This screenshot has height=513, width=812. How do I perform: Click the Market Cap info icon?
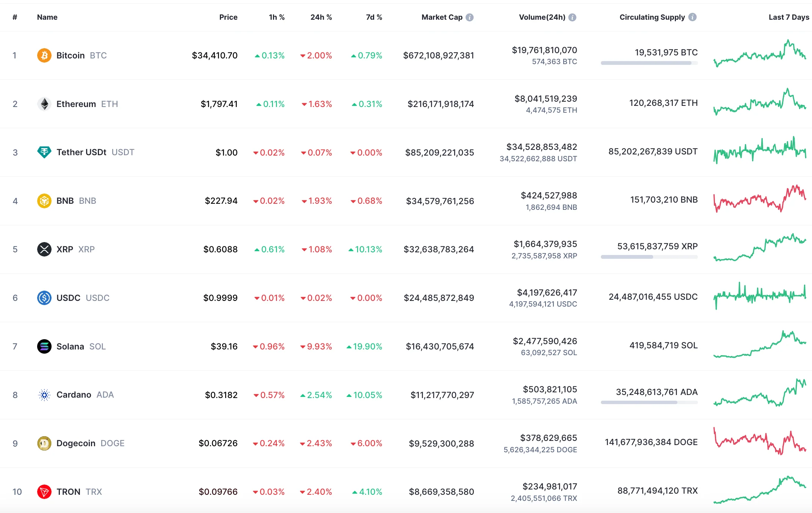pos(470,17)
